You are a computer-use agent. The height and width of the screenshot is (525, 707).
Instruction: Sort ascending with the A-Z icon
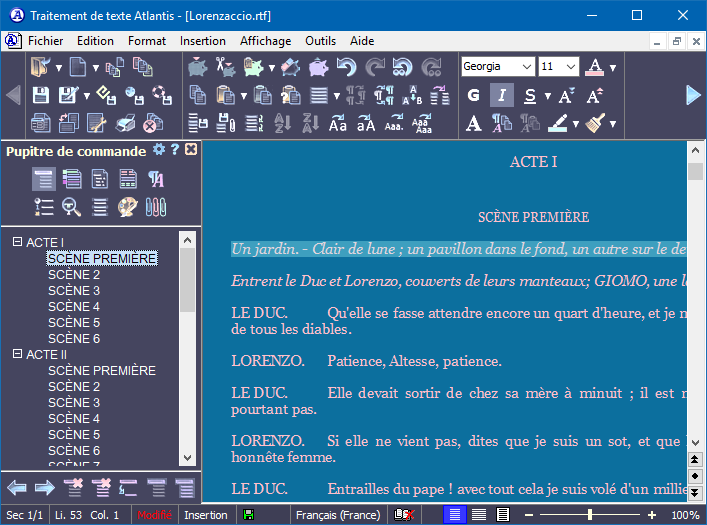(x=283, y=123)
